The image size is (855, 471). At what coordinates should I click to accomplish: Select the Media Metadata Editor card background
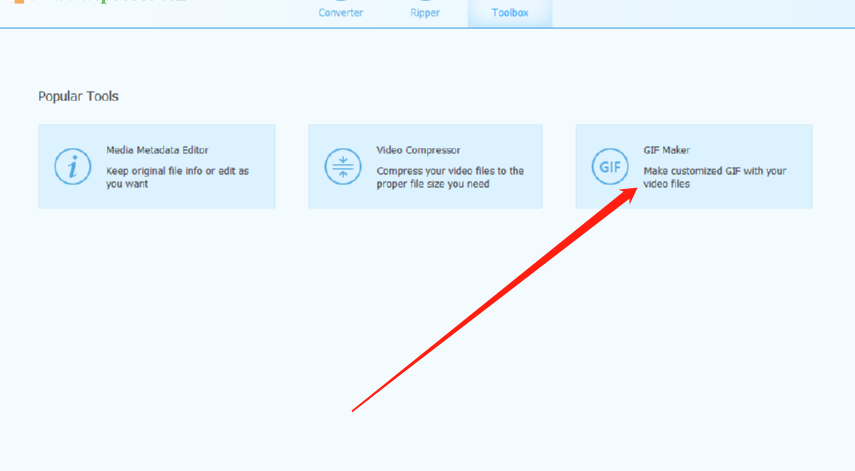tap(156, 166)
